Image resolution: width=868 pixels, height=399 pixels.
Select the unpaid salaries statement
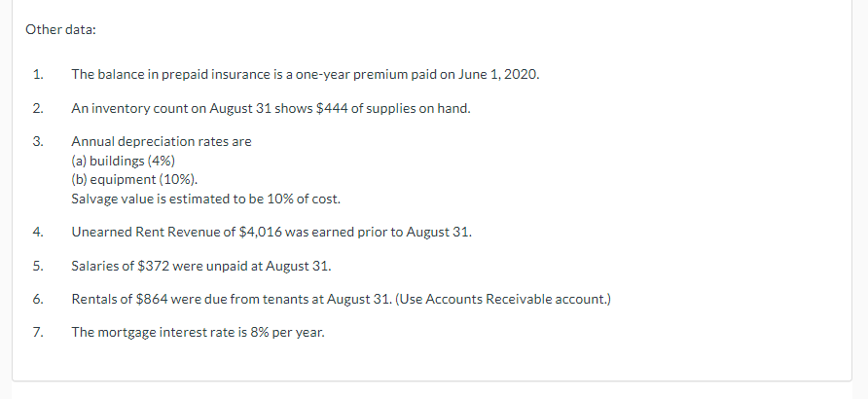pos(201,267)
